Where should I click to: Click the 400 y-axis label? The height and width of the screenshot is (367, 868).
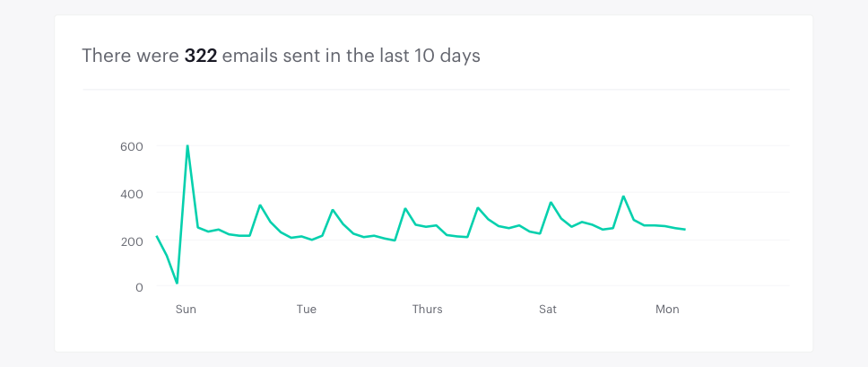(x=131, y=194)
